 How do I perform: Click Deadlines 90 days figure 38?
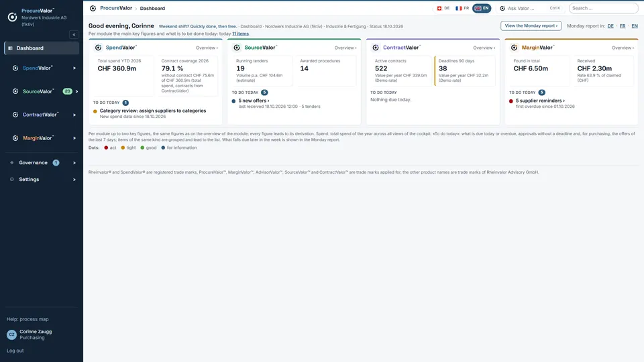[443, 68]
